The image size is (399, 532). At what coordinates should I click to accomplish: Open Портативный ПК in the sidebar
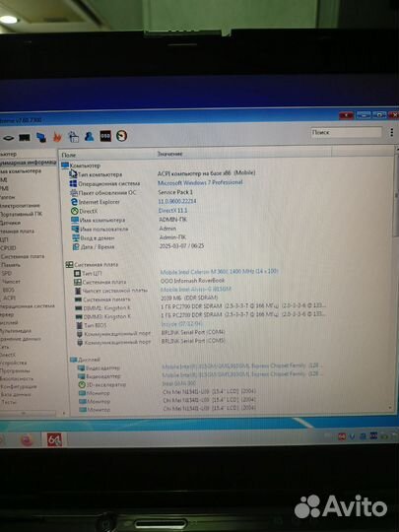22,214
